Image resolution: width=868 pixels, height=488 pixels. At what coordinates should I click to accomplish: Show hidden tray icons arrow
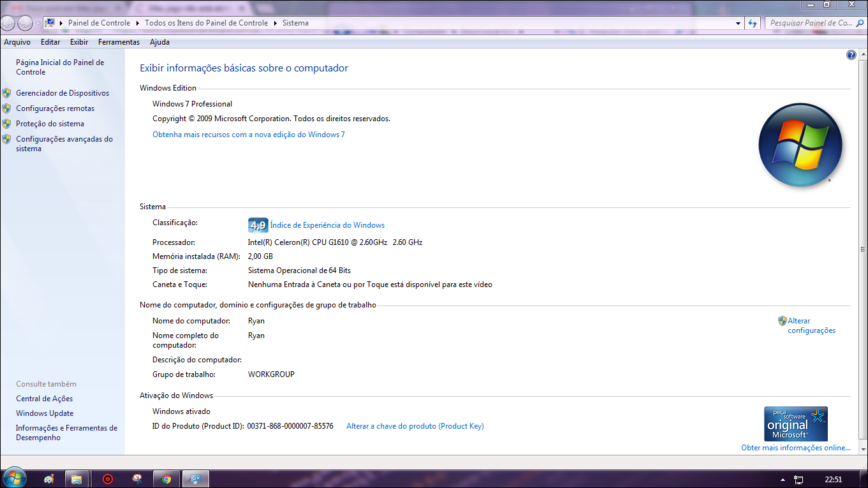pyautogui.click(x=783, y=479)
